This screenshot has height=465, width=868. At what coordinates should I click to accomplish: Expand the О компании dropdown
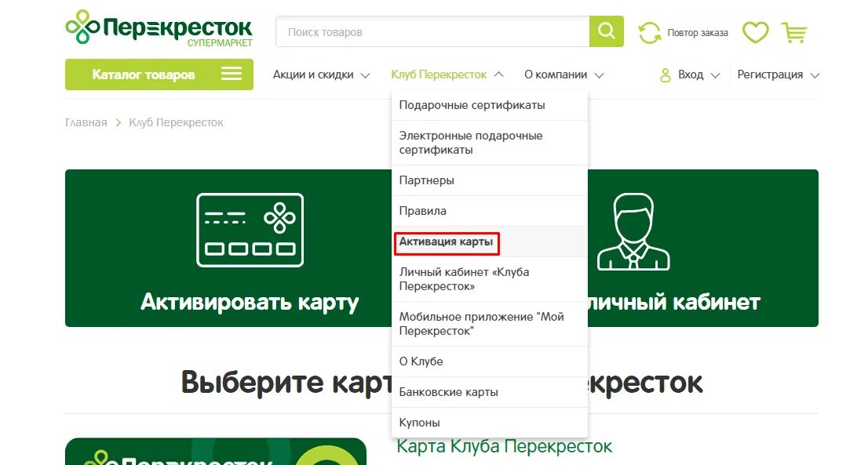tap(564, 74)
